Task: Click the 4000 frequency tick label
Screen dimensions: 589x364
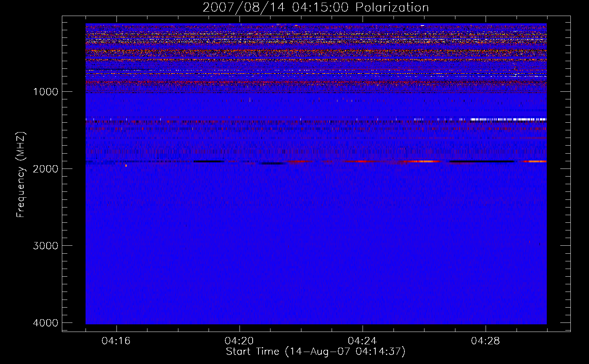Action: click(46, 323)
